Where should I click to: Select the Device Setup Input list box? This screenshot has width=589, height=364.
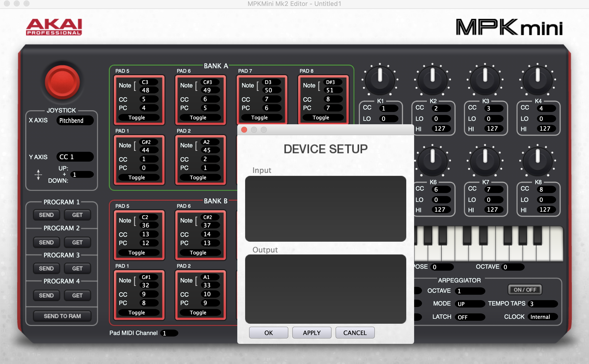(x=325, y=209)
